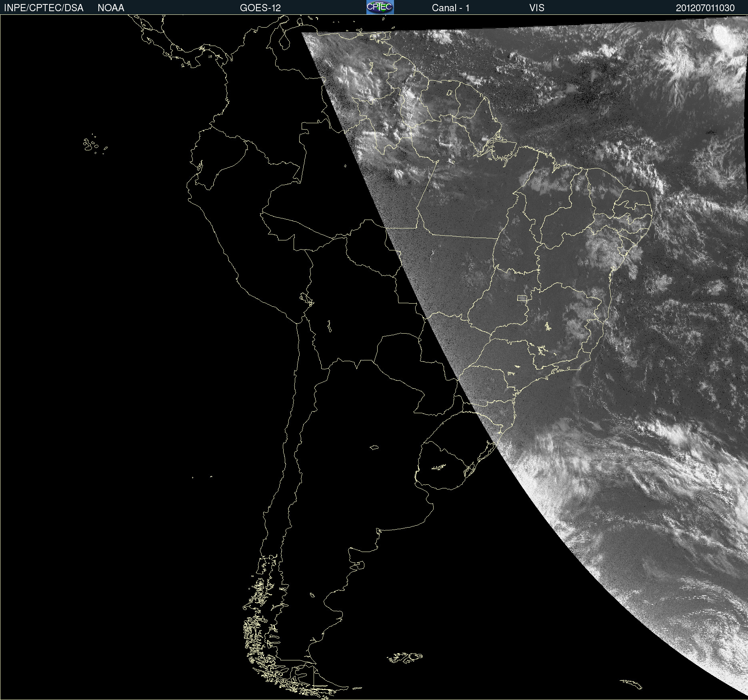748x700 pixels.
Task: Click the VIS channel label
Action: click(537, 8)
